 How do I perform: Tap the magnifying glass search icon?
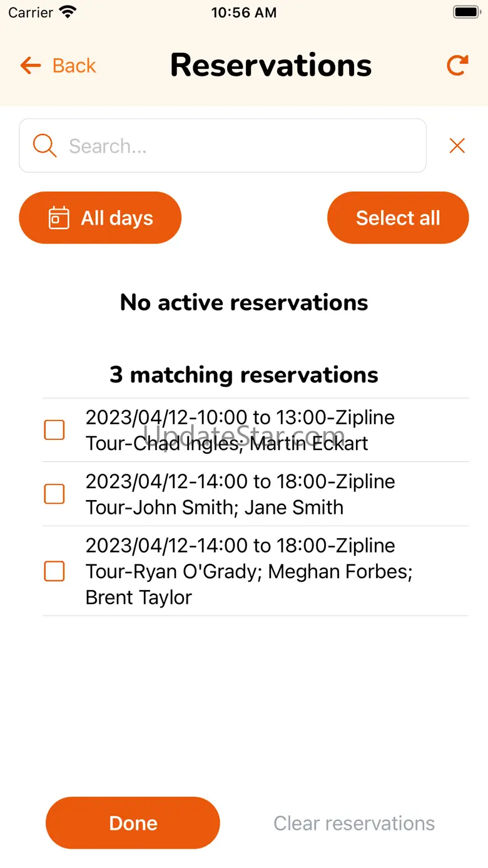tap(44, 146)
